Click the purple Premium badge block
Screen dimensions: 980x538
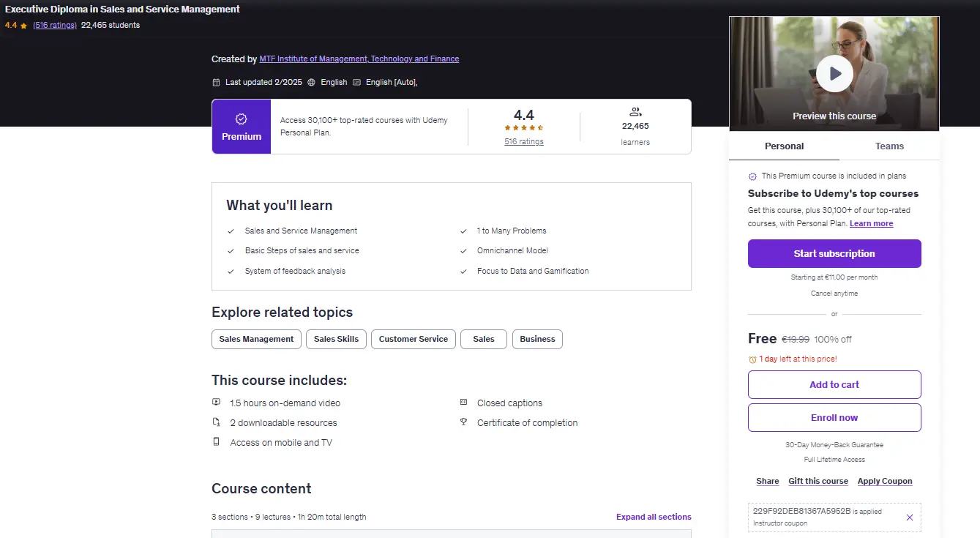[242, 127]
